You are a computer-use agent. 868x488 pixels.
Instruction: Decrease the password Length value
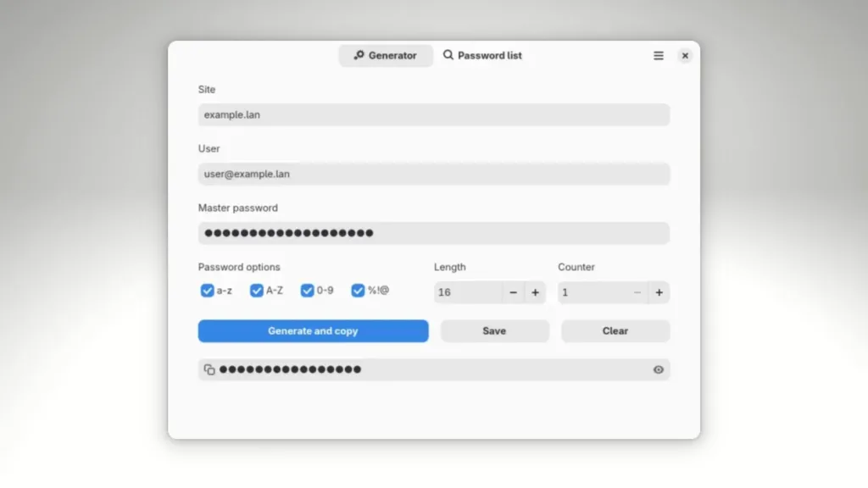(513, 292)
